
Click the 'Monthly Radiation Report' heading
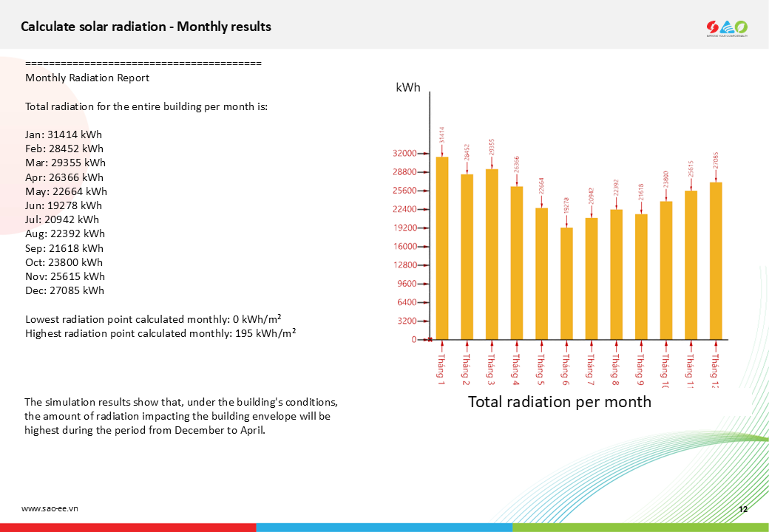[x=87, y=78]
